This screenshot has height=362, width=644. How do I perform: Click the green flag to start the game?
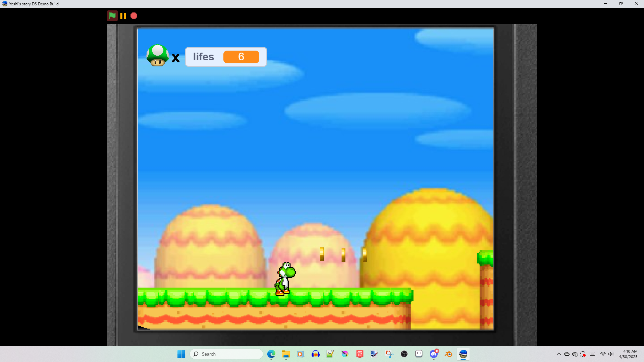pos(112,16)
